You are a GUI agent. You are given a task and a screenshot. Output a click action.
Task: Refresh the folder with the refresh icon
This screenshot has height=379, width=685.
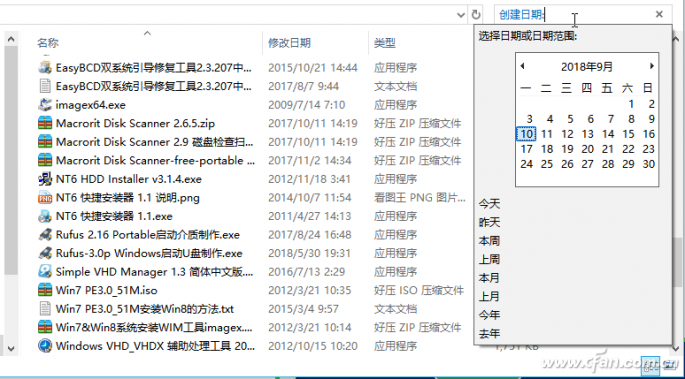(x=476, y=15)
